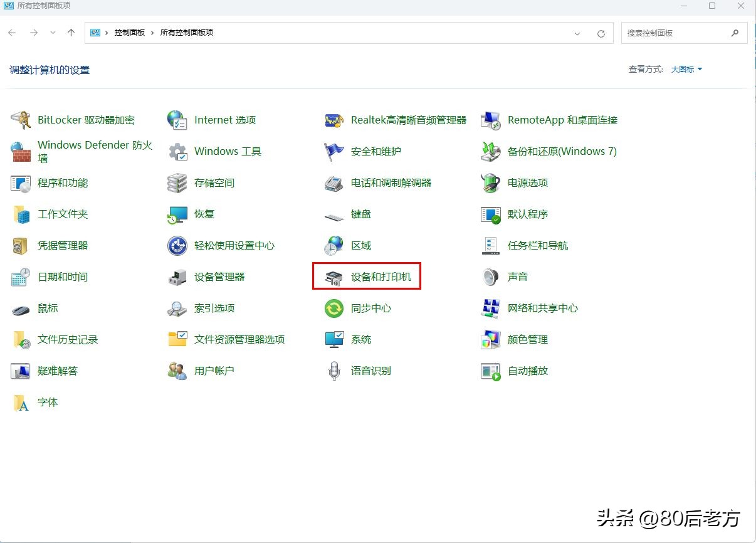
Task: Open the 安全和维护 flag icon
Action: (x=334, y=151)
